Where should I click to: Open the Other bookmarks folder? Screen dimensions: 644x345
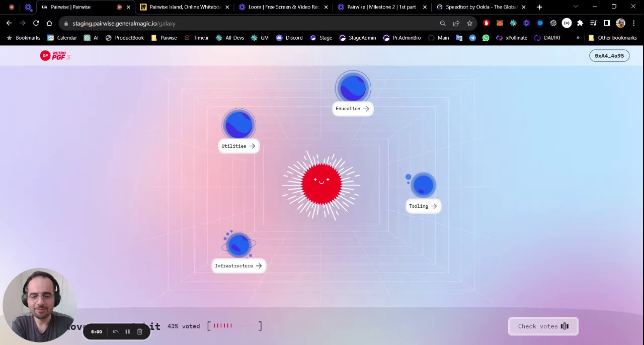pyautogui.click(x=612, y=38)
